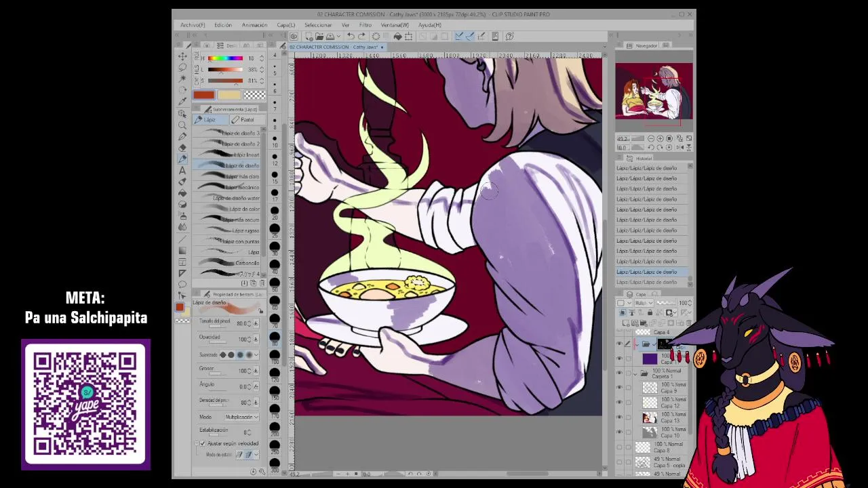This screenshot has width=868, height=488.
Task: Switch to the Pastel sub tool tab
Action: (x=248, y=120)
